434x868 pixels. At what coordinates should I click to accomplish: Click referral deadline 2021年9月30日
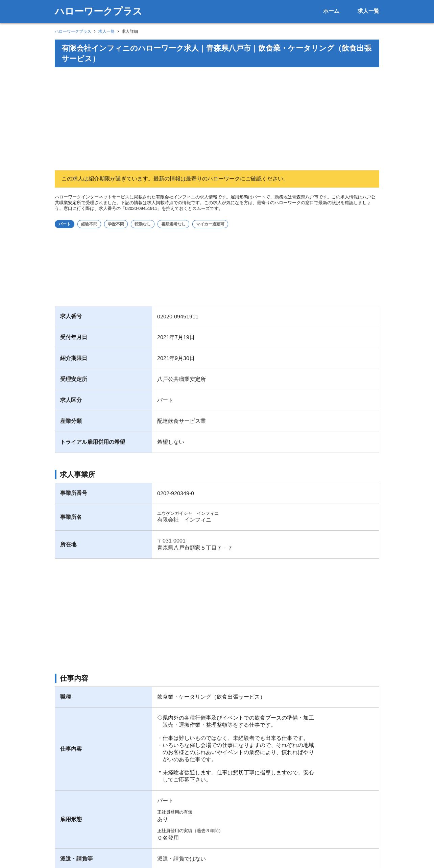176,358
